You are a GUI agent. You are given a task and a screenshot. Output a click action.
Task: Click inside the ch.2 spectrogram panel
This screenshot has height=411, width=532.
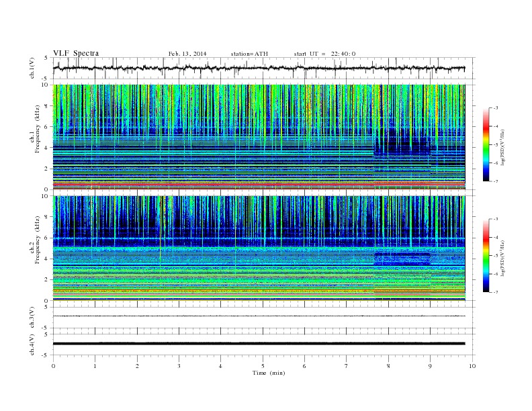click(259, 248)
